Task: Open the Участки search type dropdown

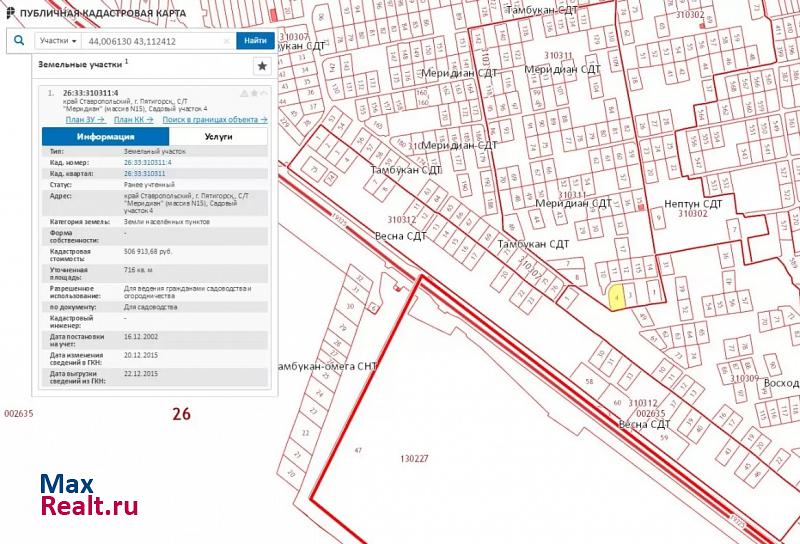Action: 58,41
